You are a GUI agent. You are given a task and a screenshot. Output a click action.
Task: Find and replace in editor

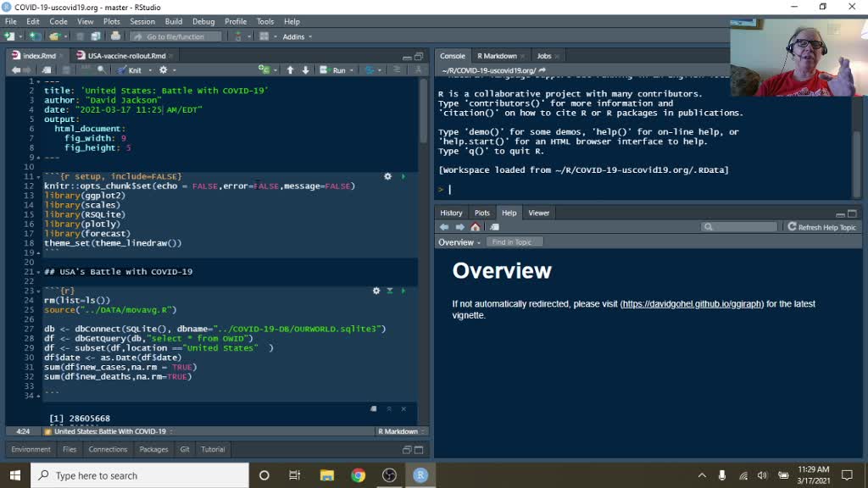(x=102, y=70)
